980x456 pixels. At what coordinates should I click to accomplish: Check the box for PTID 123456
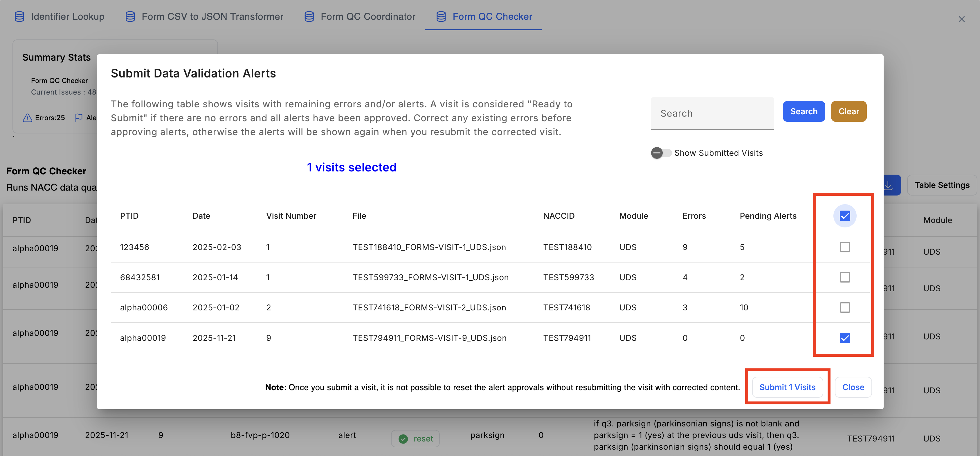(845, 247)
